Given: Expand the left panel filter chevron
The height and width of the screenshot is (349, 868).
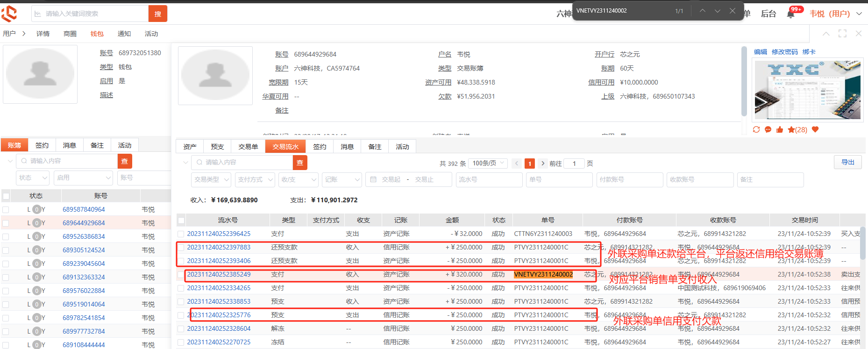Looking at the screenshot, I should (10, 161).
